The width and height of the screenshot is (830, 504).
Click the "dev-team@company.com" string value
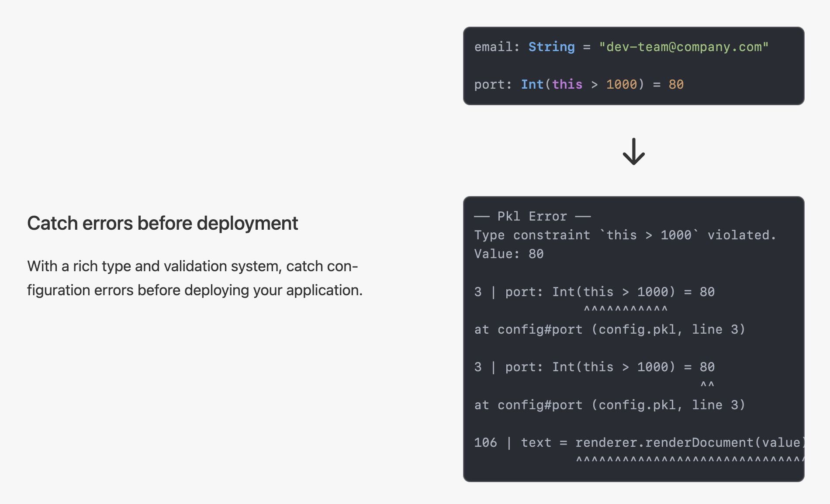[684, 47]
